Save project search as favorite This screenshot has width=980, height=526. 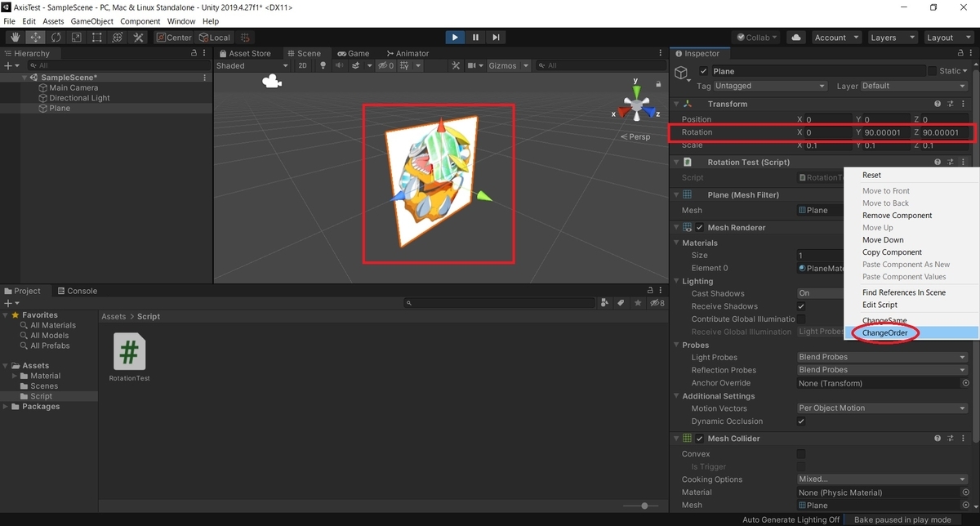[x=637, y=302]
